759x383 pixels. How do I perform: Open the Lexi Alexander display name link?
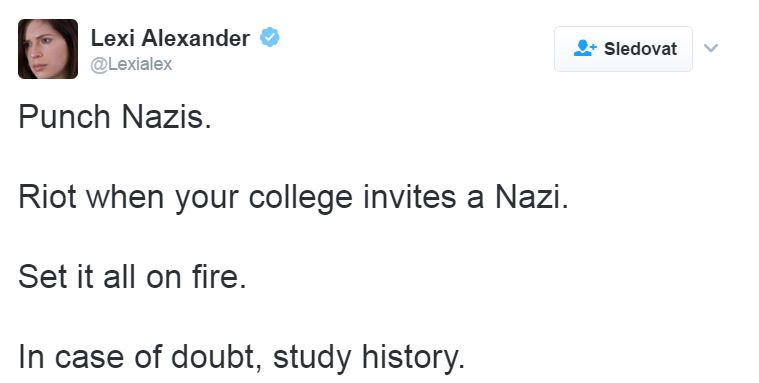[x=170, y=38]
